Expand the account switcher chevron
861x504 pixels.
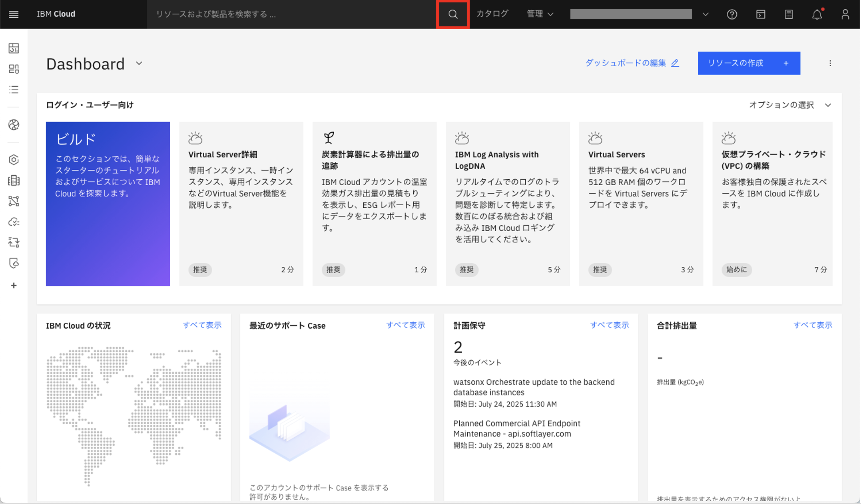(x=706, y=14)
